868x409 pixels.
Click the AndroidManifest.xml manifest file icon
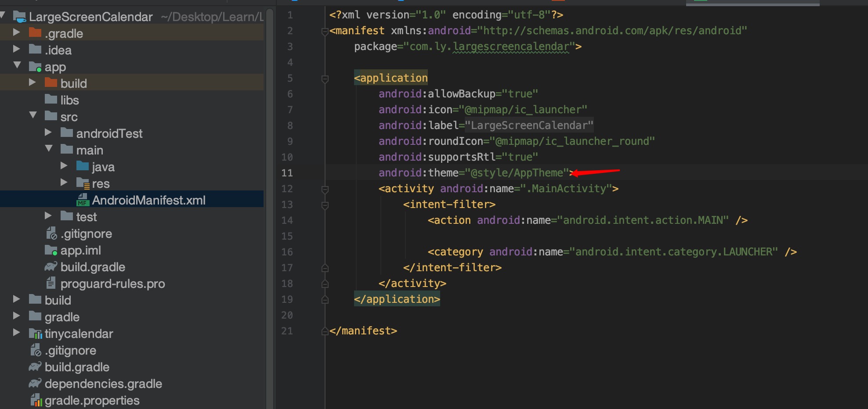pos(83,200)
